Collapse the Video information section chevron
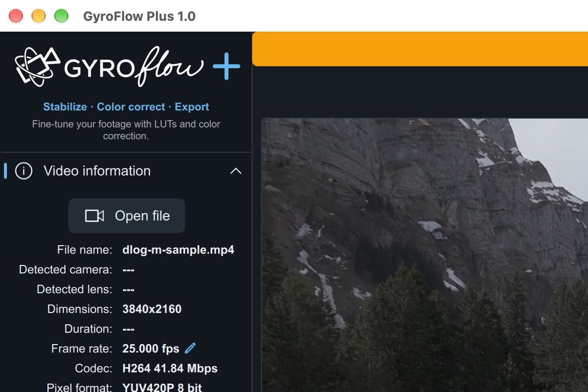The image size is (588, 392). point(235,171)
